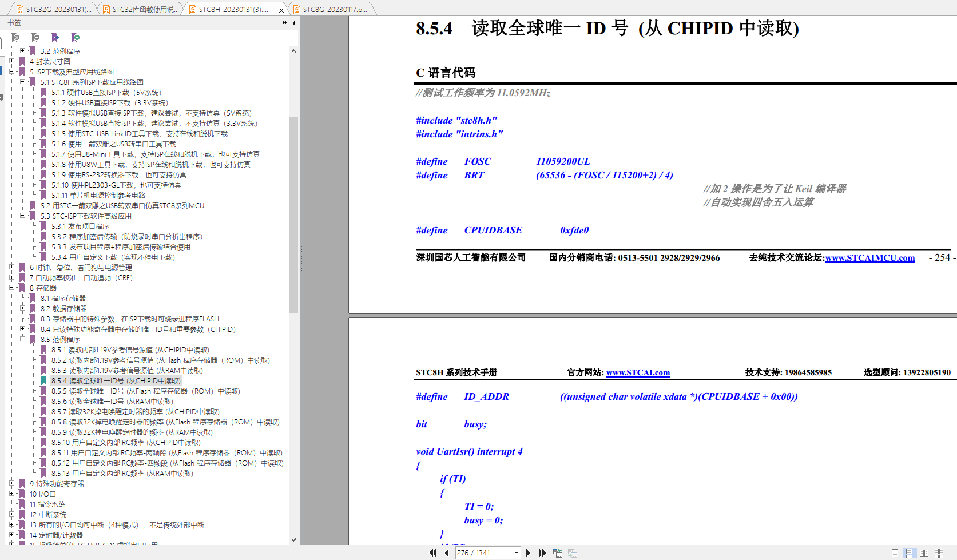Click the add new bookmark icon

pyautogui.click(x=35, y=38)
